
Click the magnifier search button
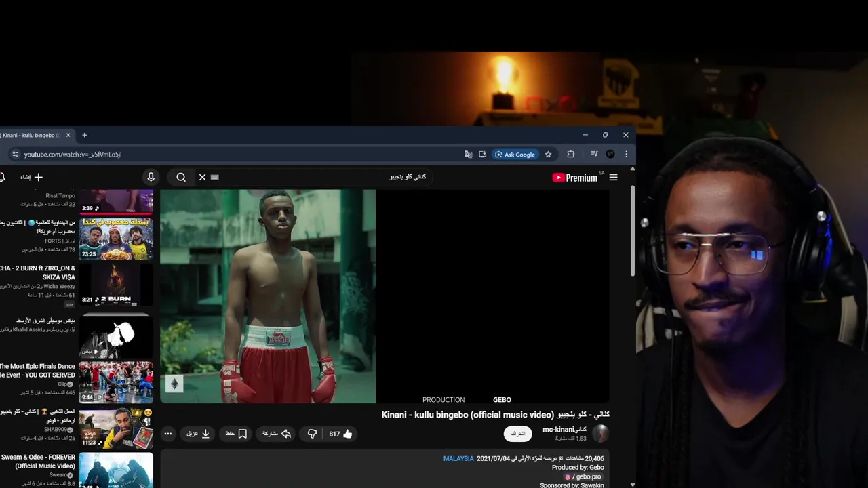click(x=181, y=177)
